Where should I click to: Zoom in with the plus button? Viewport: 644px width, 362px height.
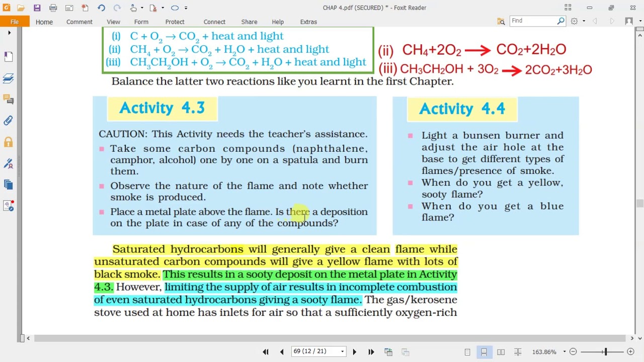(630, 352)
